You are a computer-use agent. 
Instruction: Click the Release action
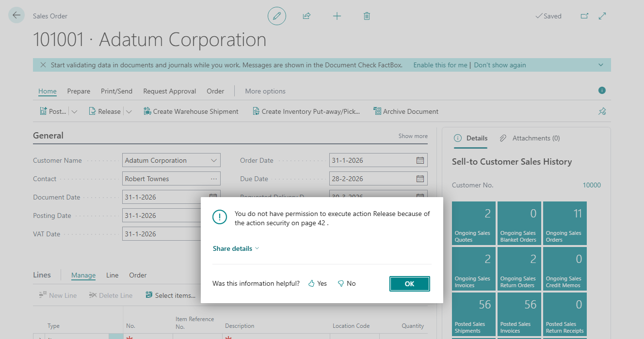point(105,111)
